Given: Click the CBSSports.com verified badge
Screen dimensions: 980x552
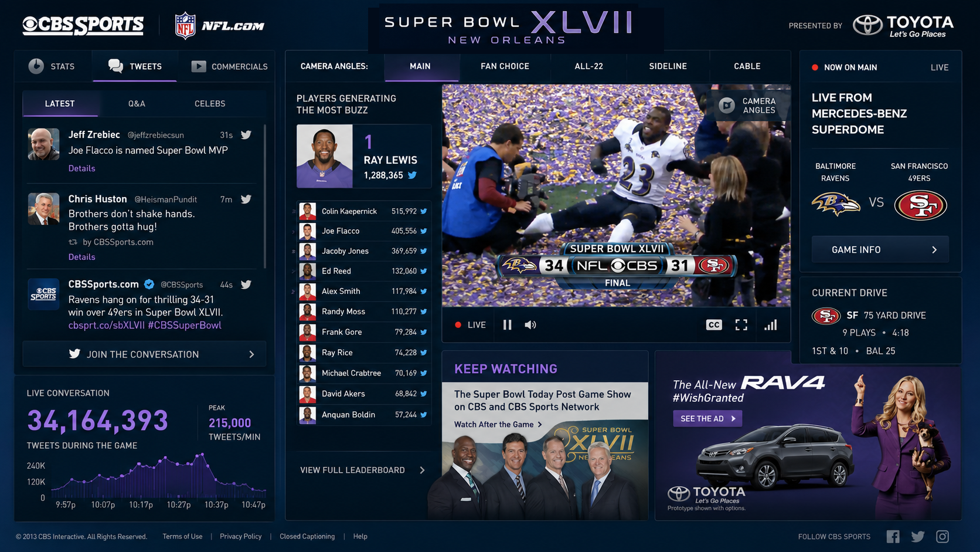Looking at the screenshot, I should [x=149, y=285].
